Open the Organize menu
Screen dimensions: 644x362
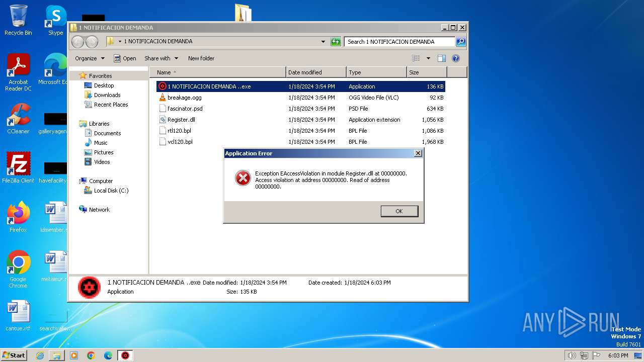90,58
